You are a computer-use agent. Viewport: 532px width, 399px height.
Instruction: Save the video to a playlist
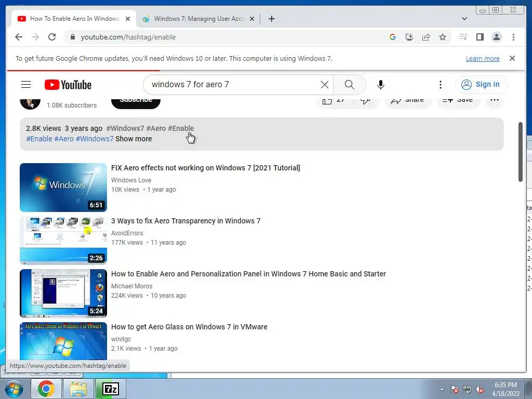pyautogui.click(x=458, y=101)
